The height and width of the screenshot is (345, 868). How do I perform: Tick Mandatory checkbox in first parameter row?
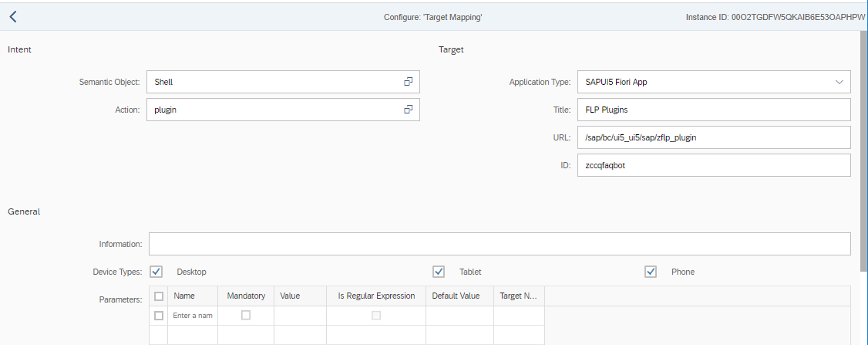coord(246,316)
